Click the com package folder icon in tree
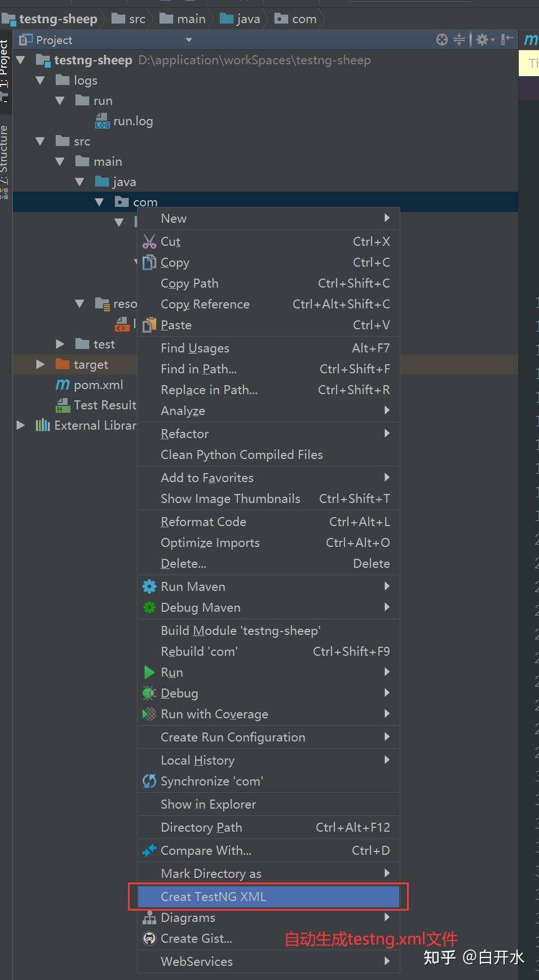 click(121, 201)
